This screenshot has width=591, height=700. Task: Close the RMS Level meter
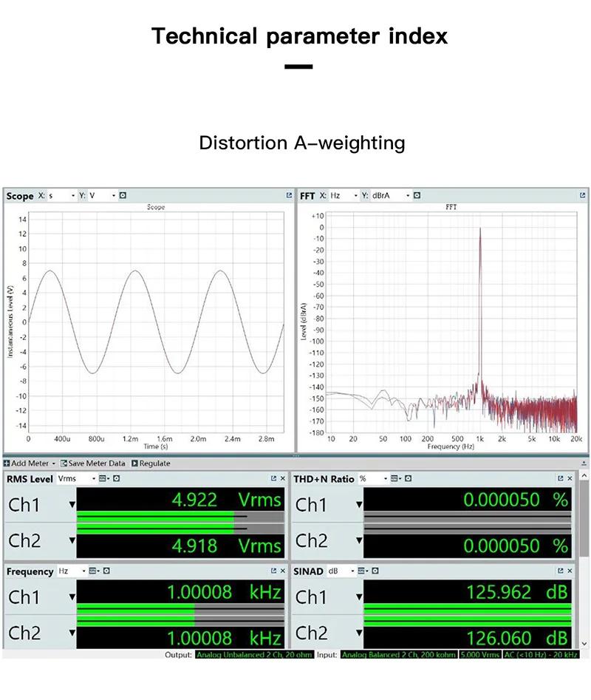coord(283,479)
